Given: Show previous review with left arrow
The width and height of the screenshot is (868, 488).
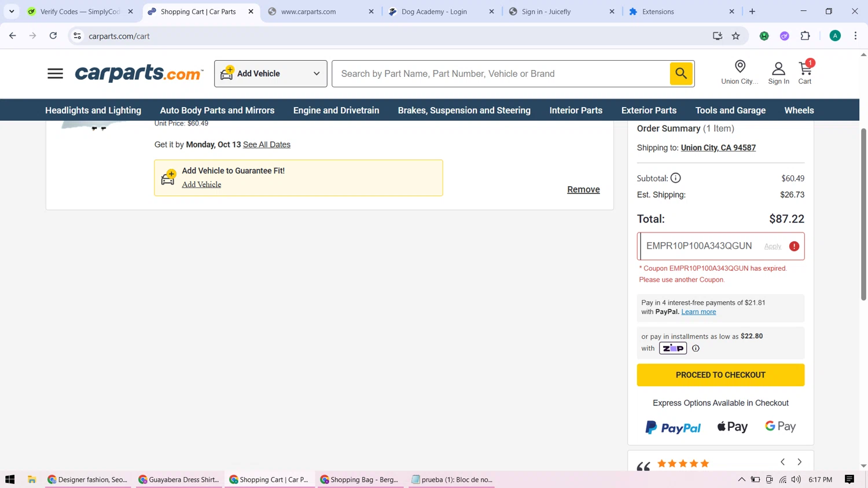Looking at the screenshot, I should pos(782,462).
